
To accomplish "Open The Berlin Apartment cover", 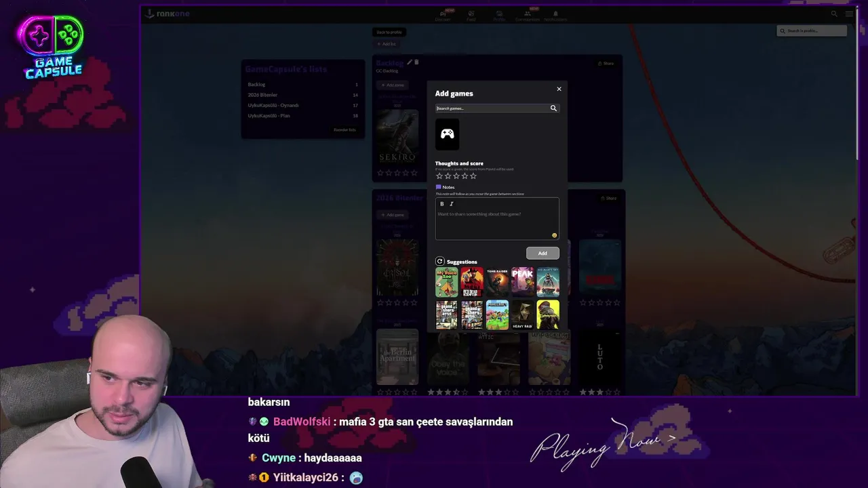I will (x=397, y=357).
